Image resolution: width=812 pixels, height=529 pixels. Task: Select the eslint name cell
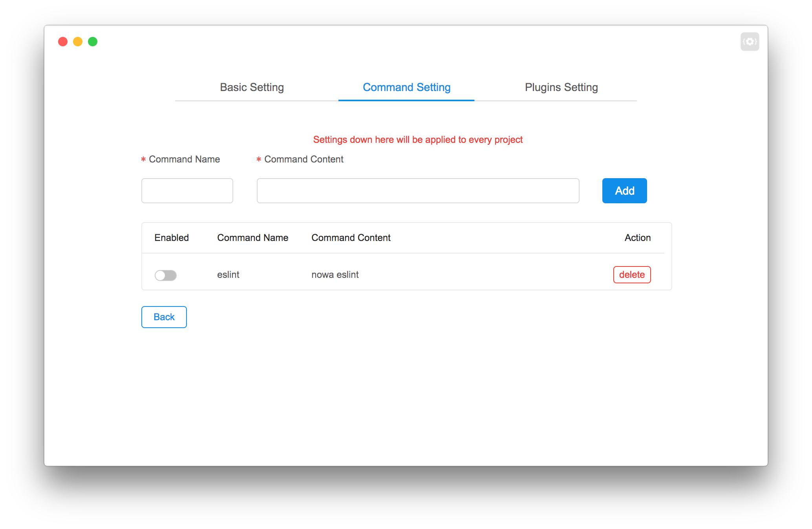pyautogui.click(x=228, y=275)
